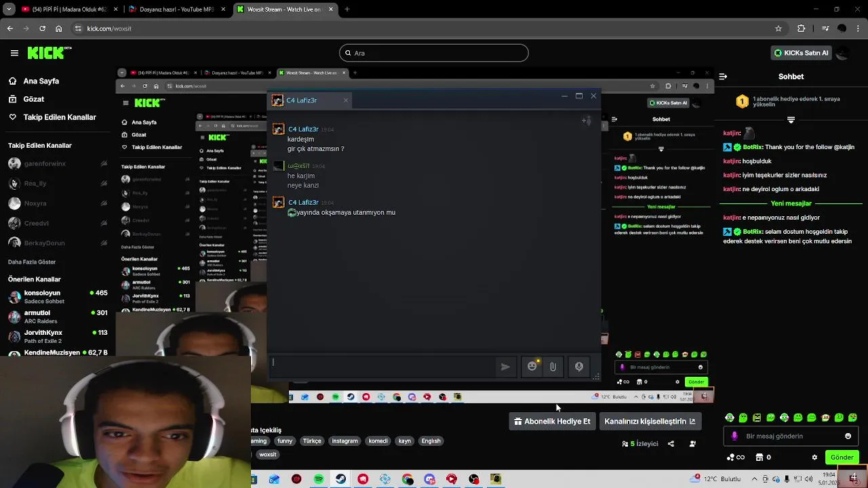The width and height of the screenshot is (868, 488).
Task: Open Takip Edilen Kanallar menu item
Action: click(x=60, y=117)
